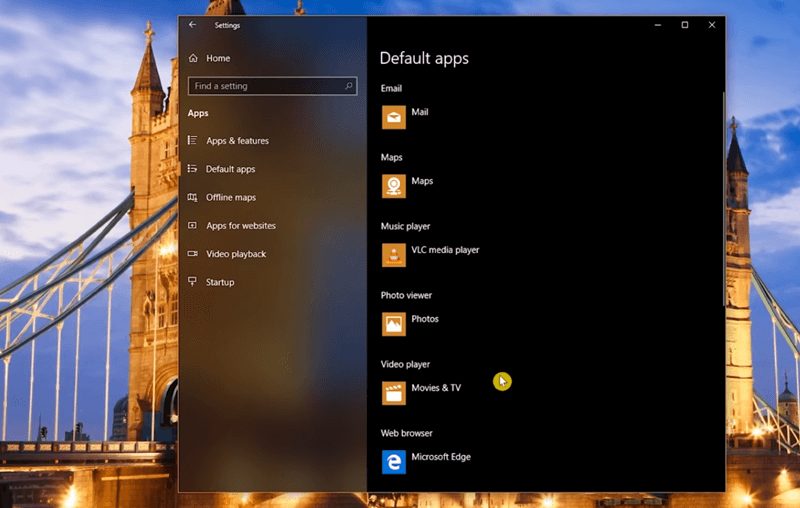
Task: Click the Mail app icon
Action: pyautogui.click(x=394, y=117)
